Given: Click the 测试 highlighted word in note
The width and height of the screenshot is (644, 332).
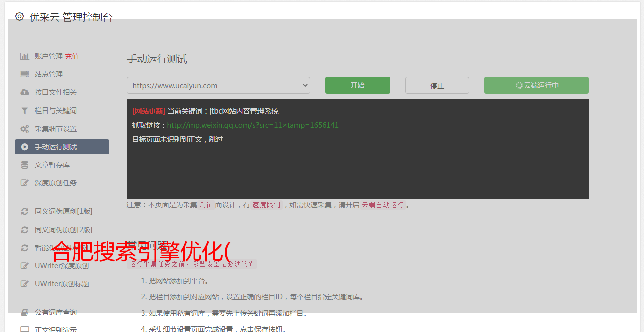Looking at the screenshot, I should point(206,205).
